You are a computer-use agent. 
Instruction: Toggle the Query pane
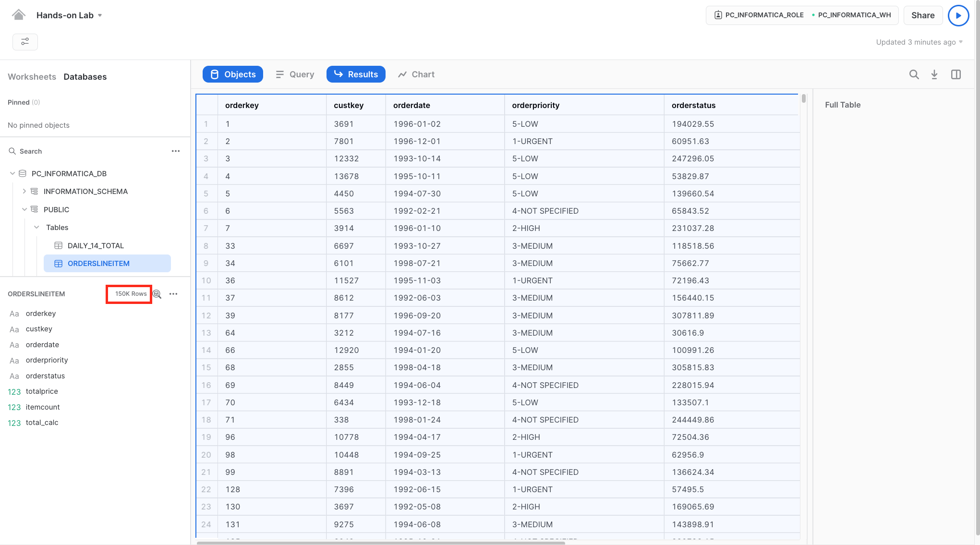[x=295, y=74]
